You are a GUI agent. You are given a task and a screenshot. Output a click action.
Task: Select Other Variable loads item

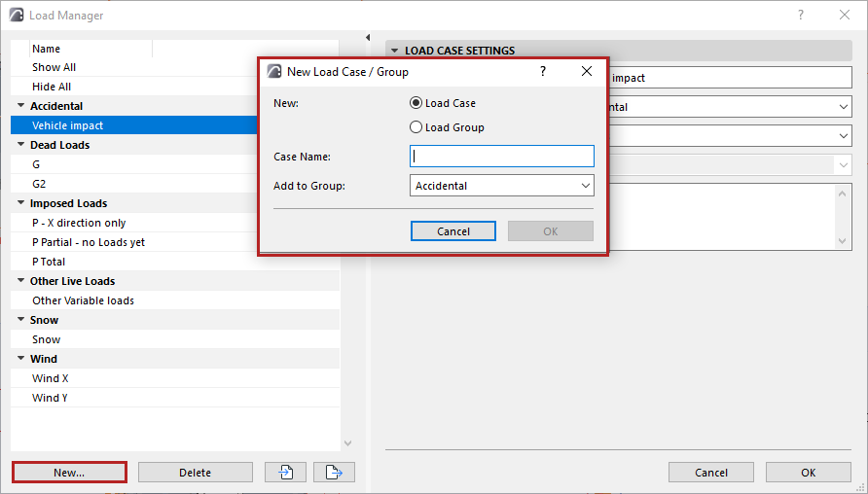175,300
